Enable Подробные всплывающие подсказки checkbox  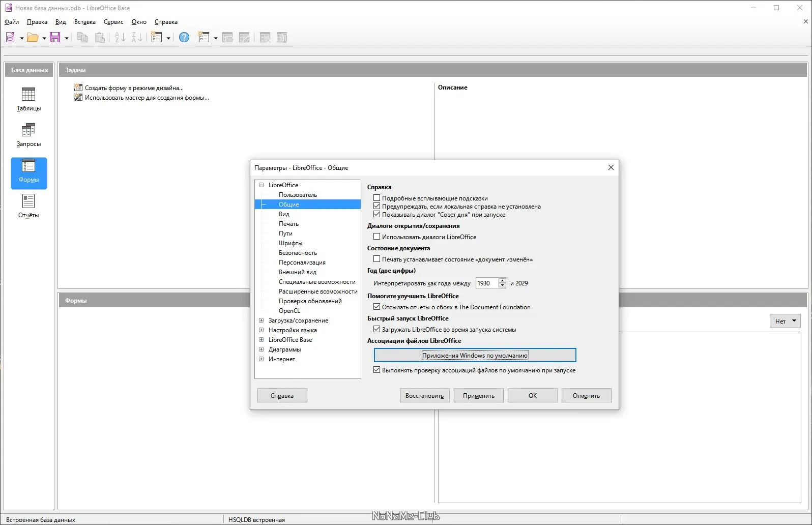coord(377,198)
